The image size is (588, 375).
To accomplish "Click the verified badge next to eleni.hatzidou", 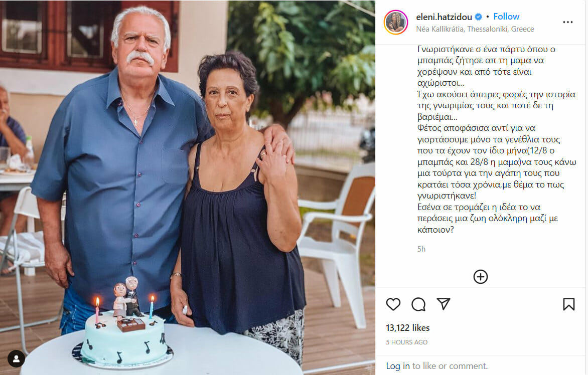I will tap(479, 17).
